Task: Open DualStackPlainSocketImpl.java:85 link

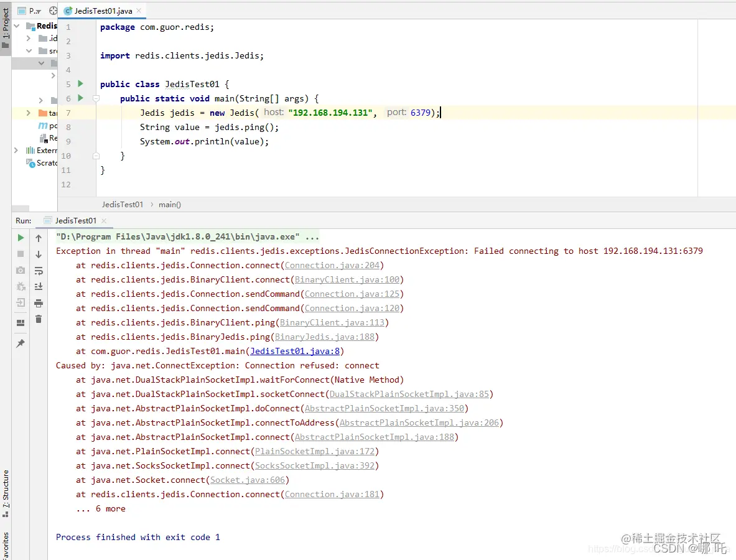Action: 409,394
